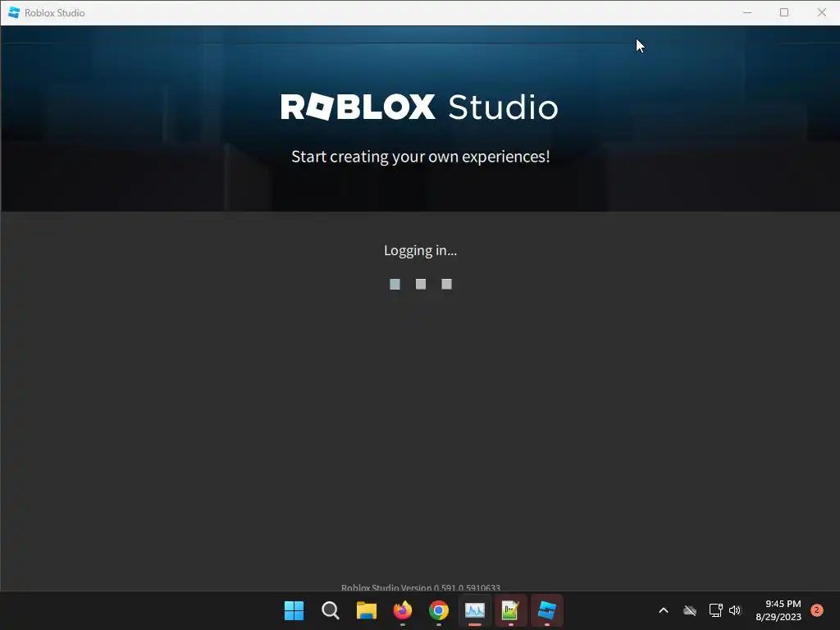
Task: Open the clock showing 9:45 PM
Action: click(x=778, y=610)
